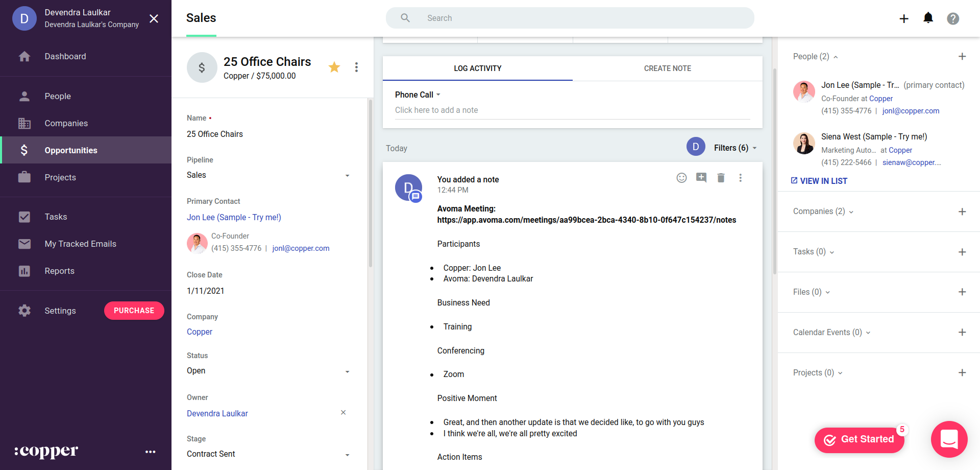Click sienaw@copper email link
The image size is (980, 470).
(x=912, y=162)
